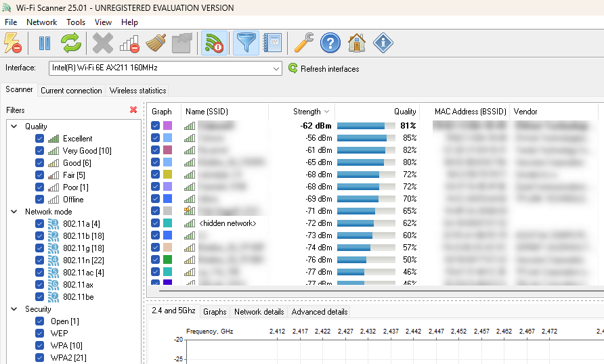Select the hidden network row
The height and width of the screenshot is (364, 604).
[x=228, y=223]
